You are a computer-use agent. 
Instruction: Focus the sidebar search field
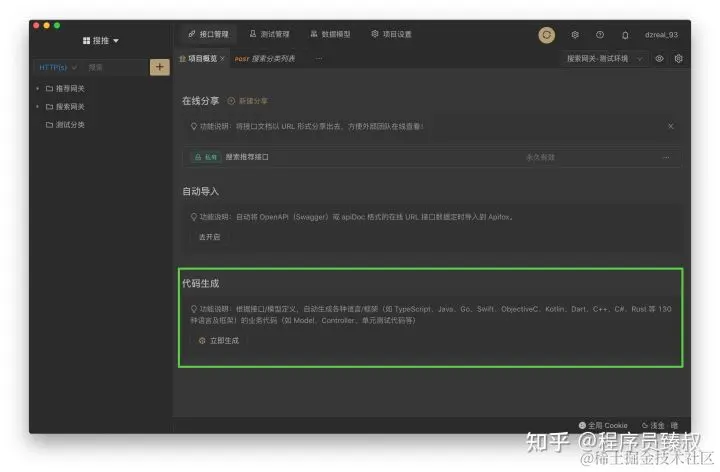coord(116,67)
